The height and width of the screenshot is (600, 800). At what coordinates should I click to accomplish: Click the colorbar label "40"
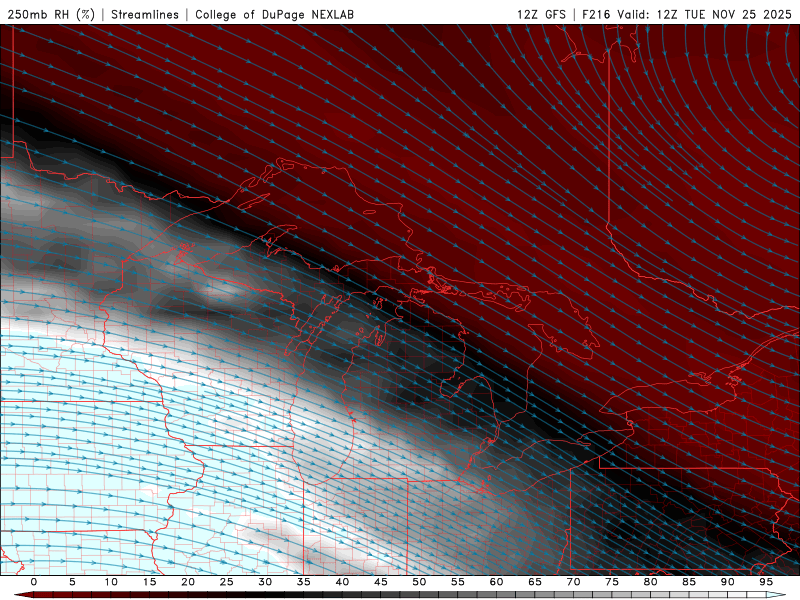(x=342, y=582)
